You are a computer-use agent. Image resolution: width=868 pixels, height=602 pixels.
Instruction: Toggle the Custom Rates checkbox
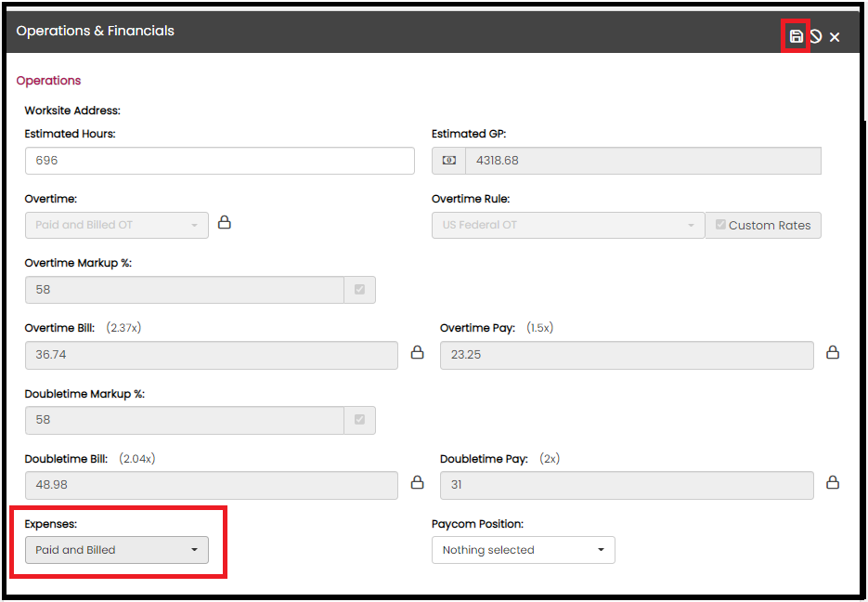pyautogui.click(x=720, y=225)
